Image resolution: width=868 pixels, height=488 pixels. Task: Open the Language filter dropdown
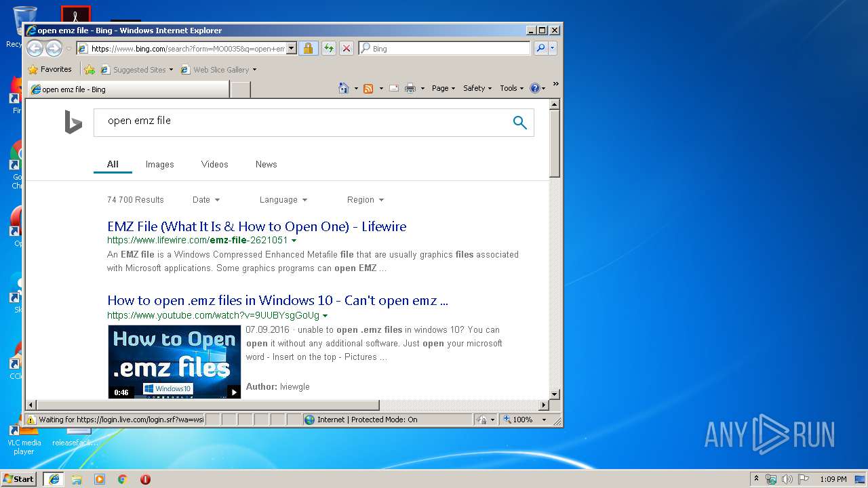[283, 200]
